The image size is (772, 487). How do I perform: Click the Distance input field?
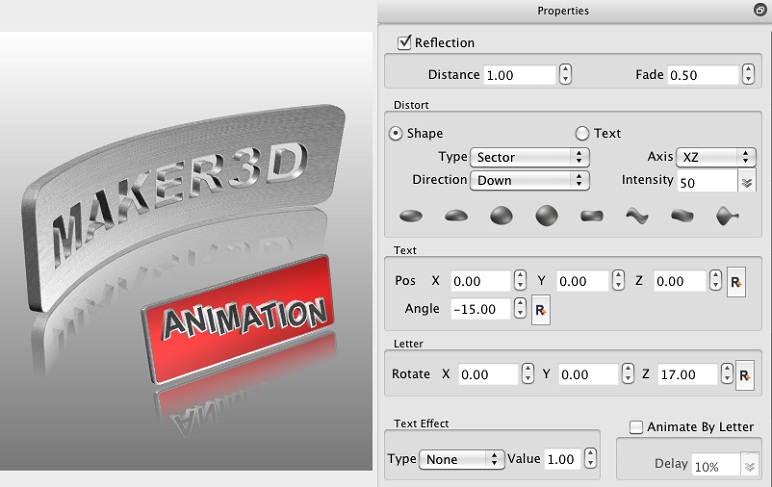[x=519, y=75]
